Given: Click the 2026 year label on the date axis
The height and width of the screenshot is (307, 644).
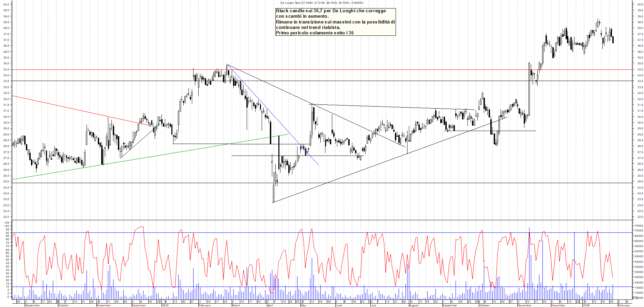Looking at the screenshot, I should point(586,305).
